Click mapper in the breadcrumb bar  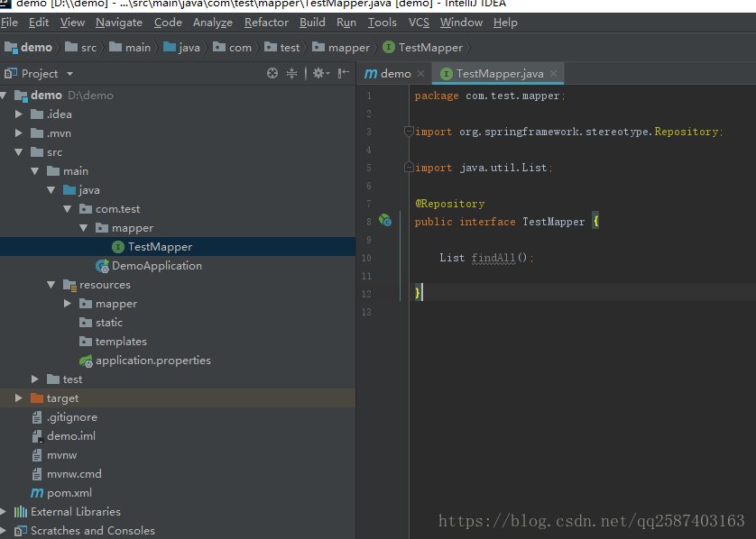[348, 48]
